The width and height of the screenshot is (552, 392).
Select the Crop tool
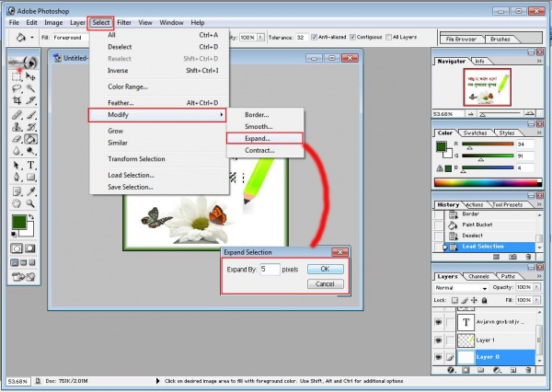(x=17, y=100)
